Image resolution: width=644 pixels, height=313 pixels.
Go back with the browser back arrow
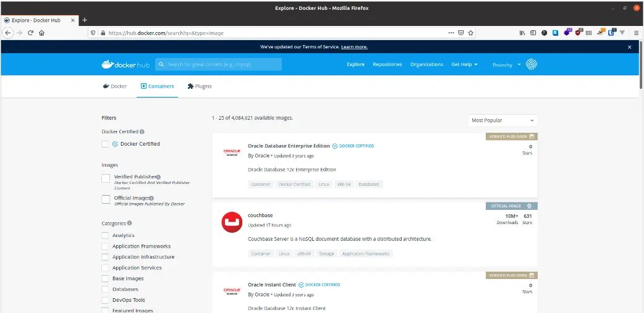point(8,33)
